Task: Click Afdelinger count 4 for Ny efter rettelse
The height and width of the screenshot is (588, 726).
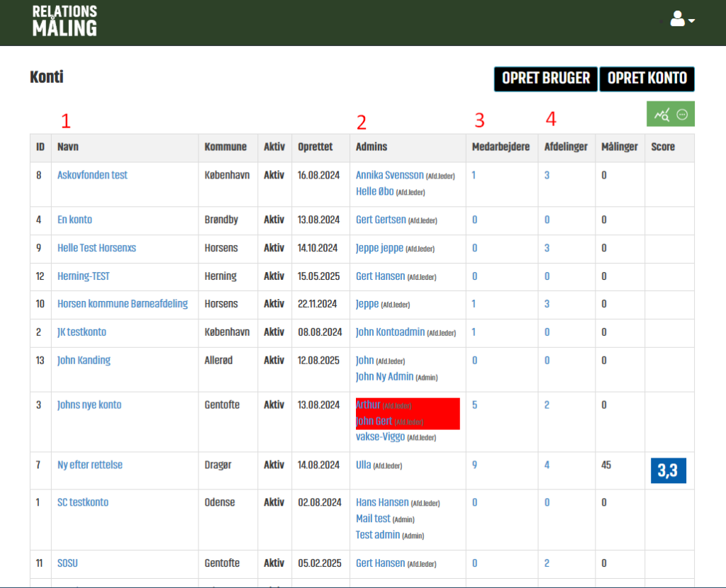Action: click(x=547, y=465)
